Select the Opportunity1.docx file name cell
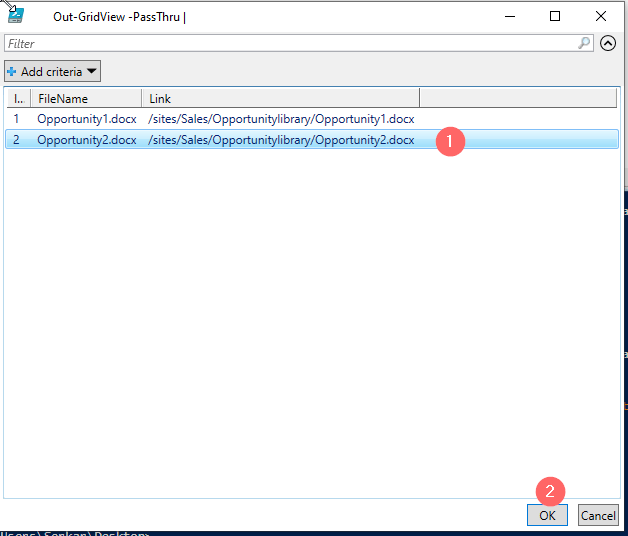This screenshot has width=628, height=536. click(x=87, y=119)
